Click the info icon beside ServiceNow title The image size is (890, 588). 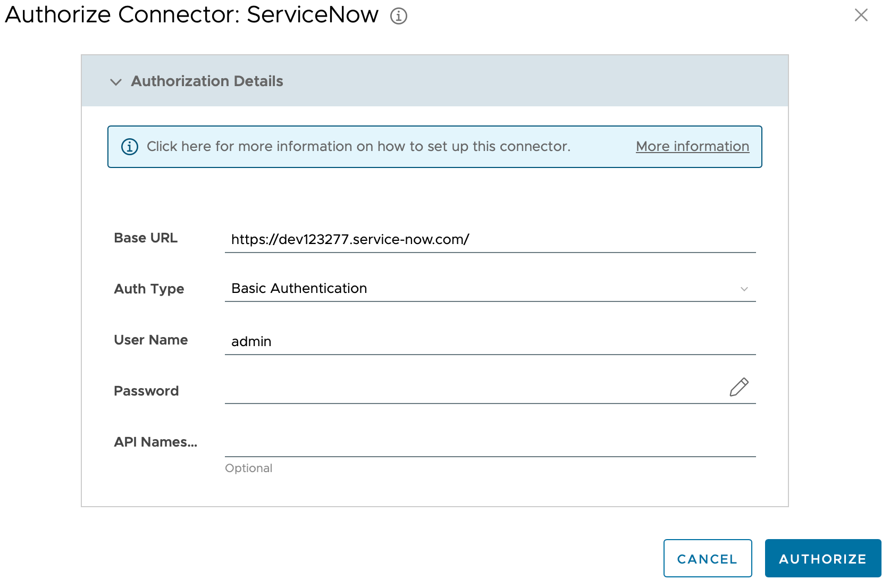click(x=398, y=16)
